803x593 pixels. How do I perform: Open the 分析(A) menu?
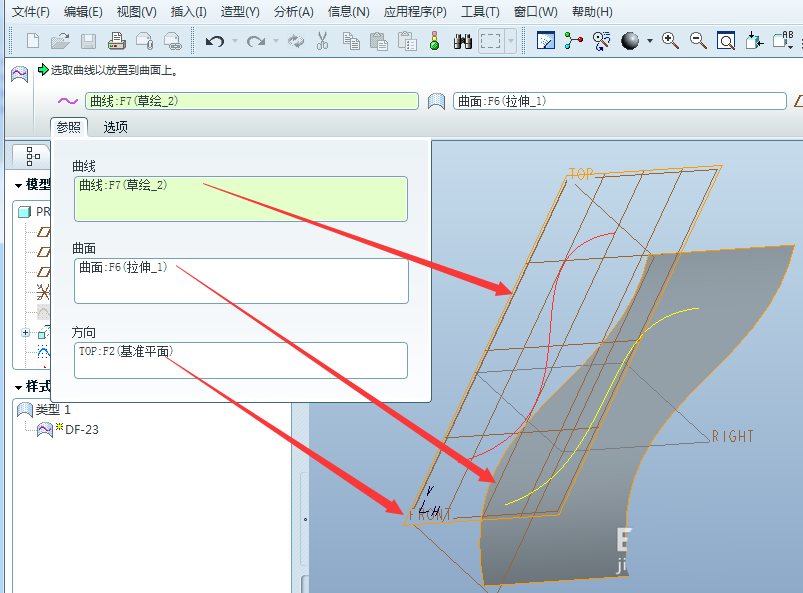(x=293, y=12)
